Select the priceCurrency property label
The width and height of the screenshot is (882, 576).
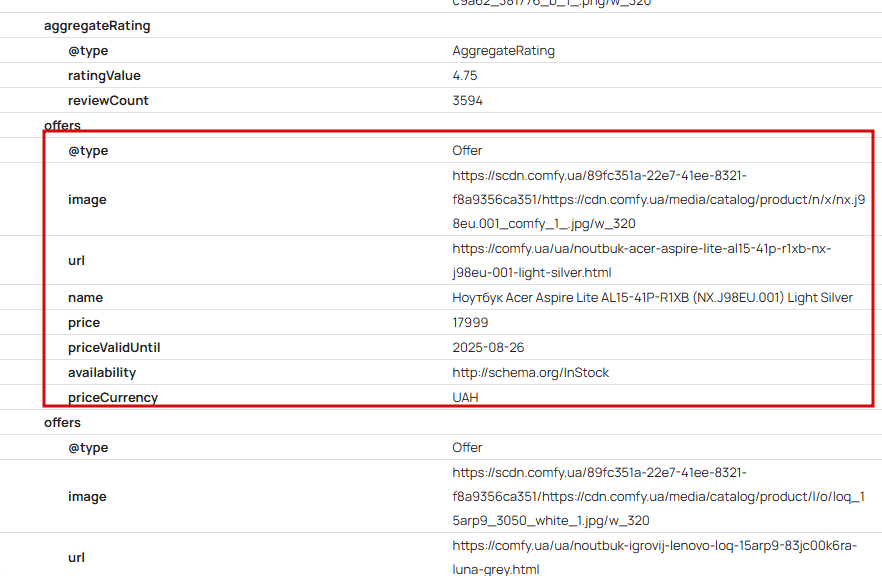click(x=113, y=397)
